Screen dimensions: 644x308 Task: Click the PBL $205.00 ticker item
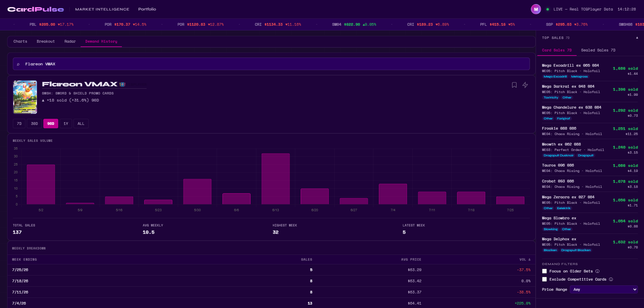[51, 24]
